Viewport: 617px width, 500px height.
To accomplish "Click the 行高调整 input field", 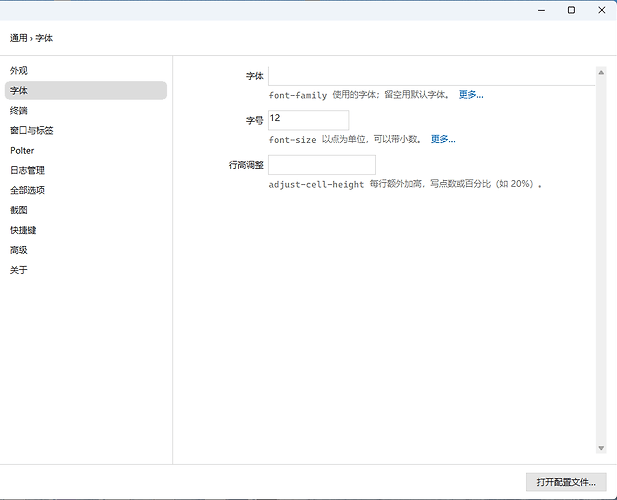I will pyautogui.click(x=322, y=165).
